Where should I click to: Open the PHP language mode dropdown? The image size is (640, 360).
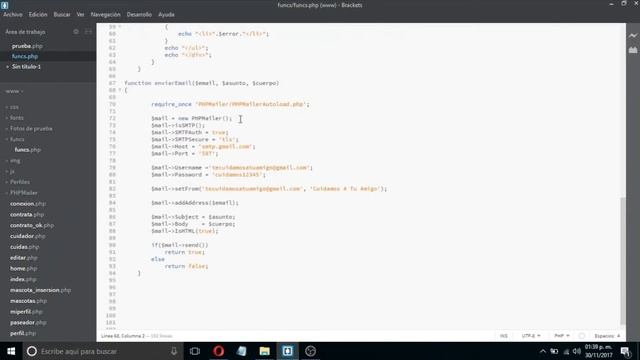point(562,336)
